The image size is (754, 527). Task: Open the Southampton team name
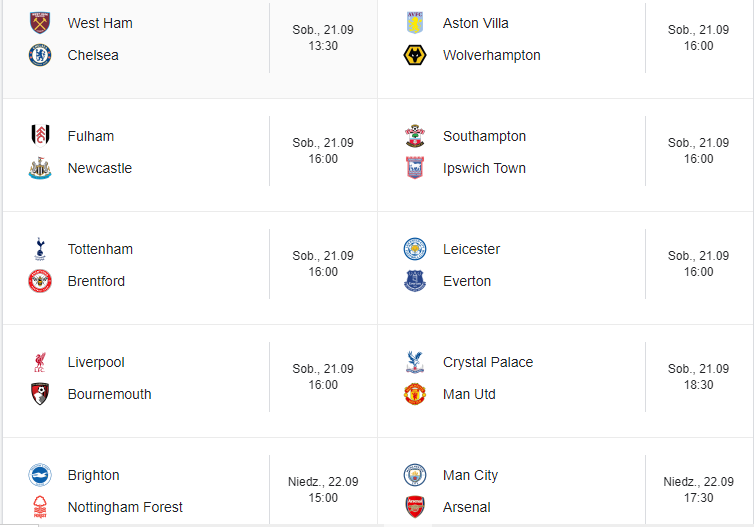tap(484, 136)
